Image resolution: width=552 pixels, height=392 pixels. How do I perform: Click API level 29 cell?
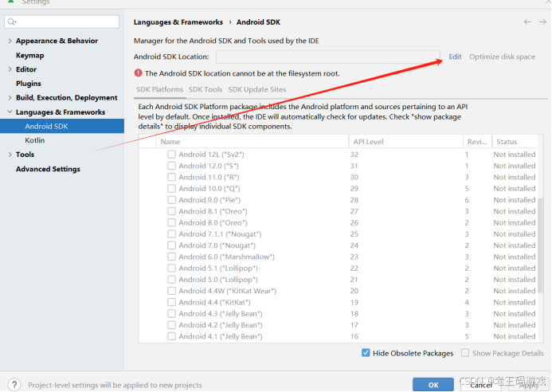pos(354,188)
